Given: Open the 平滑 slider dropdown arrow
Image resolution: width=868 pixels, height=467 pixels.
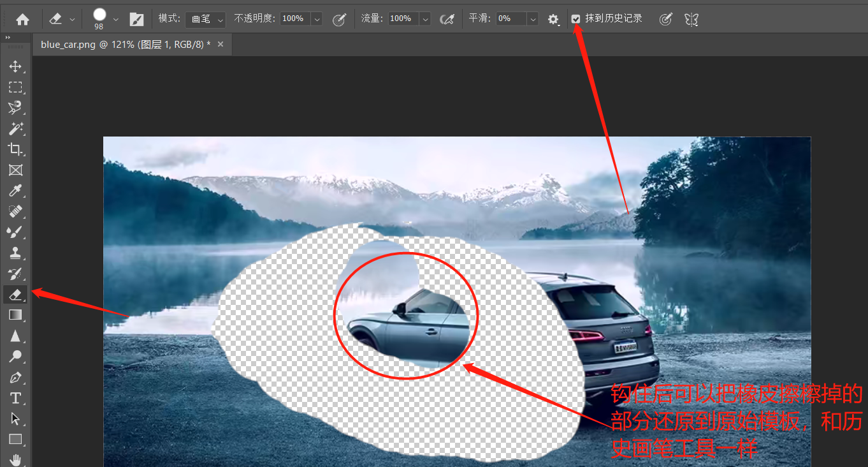Looking at the screenshot, I should click(533, 19).
